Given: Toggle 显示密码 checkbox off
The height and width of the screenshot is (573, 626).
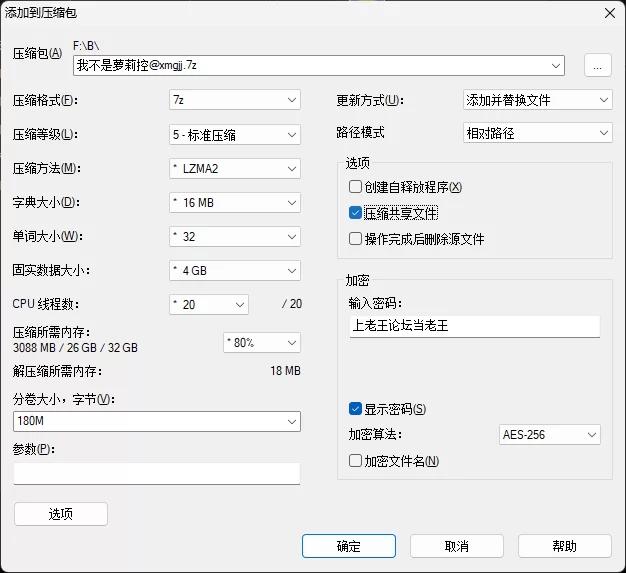Looking at the screenshot, I should (x=355, y=408).
